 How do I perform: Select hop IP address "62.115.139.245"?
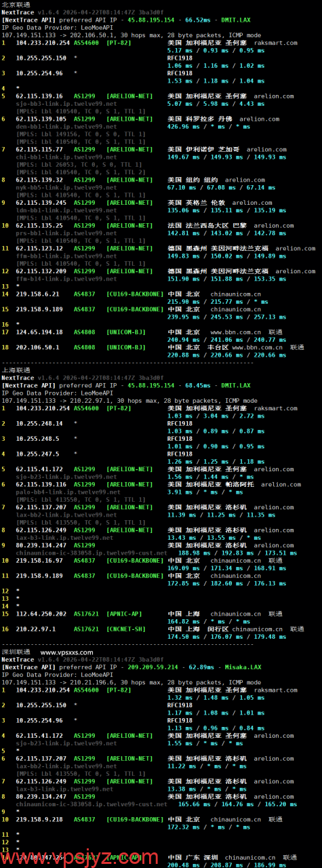(x=41, y=203)
